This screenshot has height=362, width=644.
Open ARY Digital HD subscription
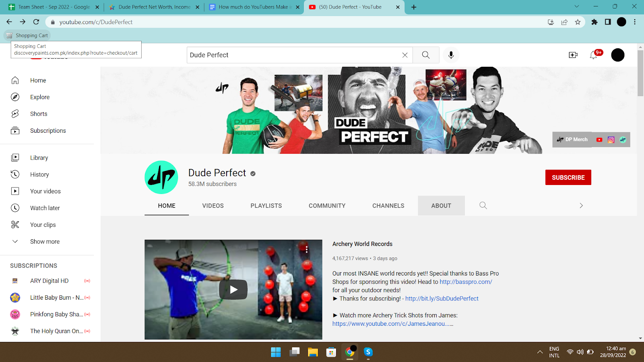[x=50, y=281]
